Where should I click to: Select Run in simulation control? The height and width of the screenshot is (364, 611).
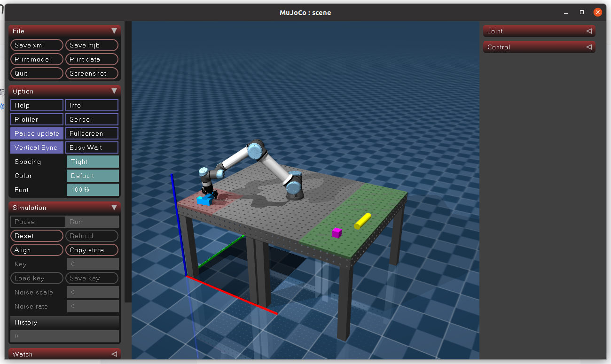(92, 222)
